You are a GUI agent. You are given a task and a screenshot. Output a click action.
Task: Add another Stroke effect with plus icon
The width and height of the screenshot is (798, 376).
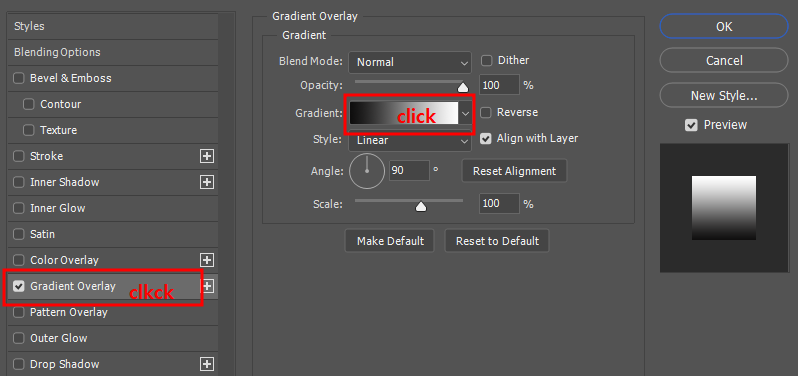click(207, 156)
